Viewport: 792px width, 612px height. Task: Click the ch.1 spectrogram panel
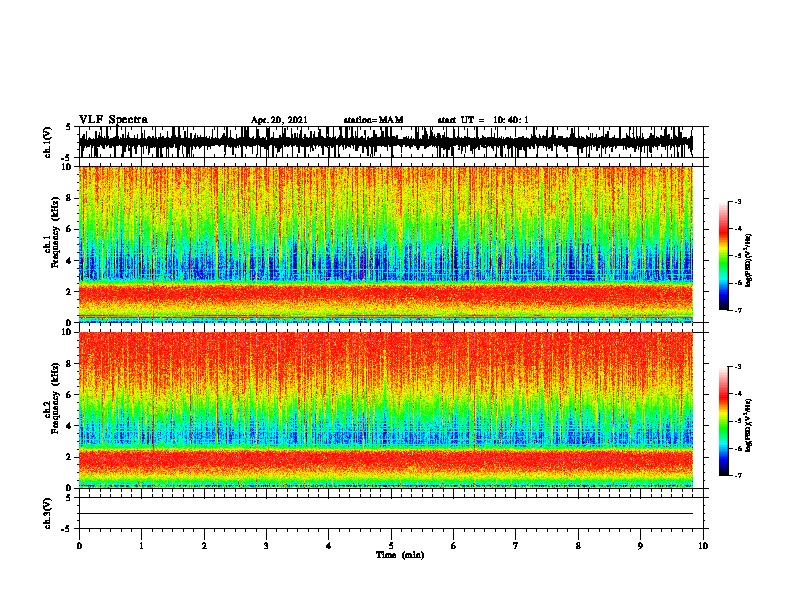tap(386, 244)
